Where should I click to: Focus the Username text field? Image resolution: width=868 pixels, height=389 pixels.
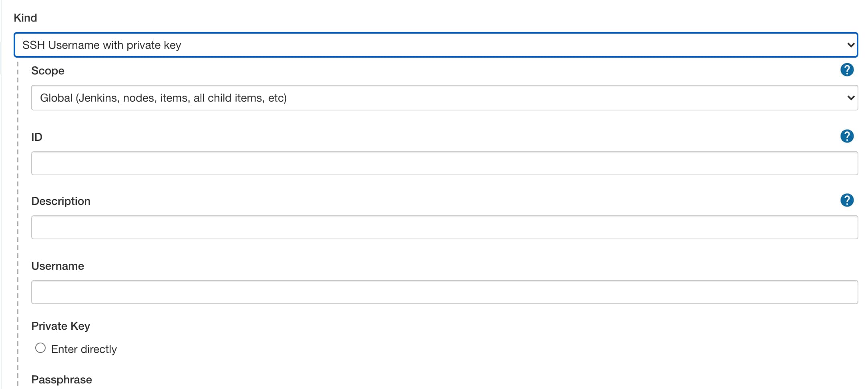tap(444, 292)
